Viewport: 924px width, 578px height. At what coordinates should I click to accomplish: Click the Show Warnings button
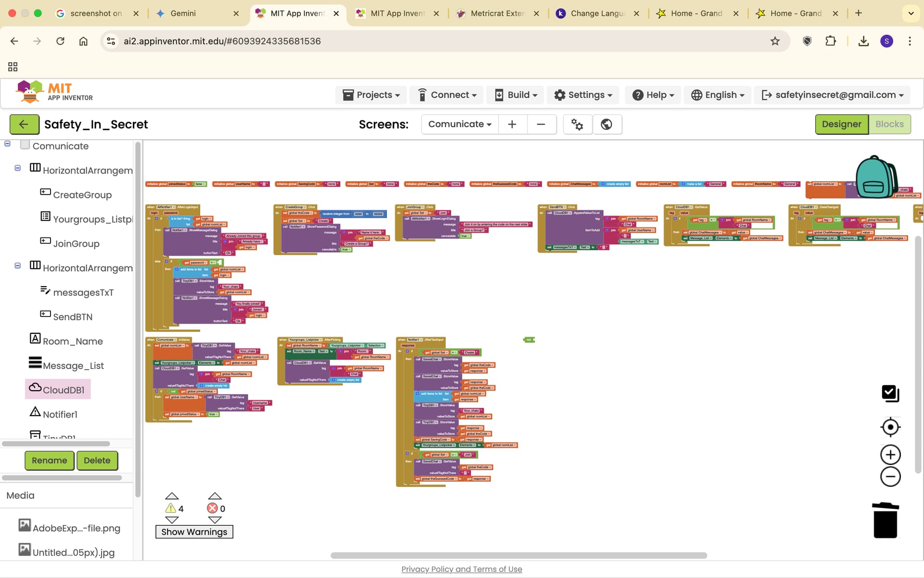pyautogui.click(x=194, y=532)
